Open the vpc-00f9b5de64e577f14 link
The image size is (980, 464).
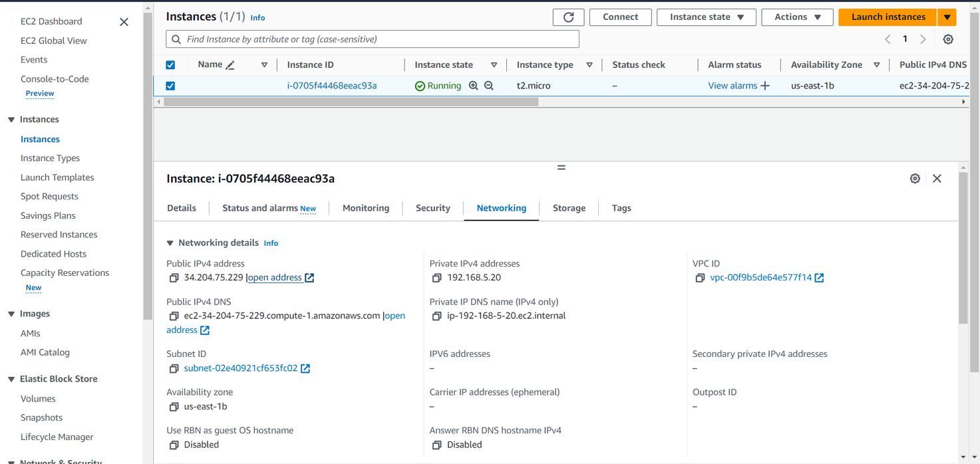tap(760, 278)
